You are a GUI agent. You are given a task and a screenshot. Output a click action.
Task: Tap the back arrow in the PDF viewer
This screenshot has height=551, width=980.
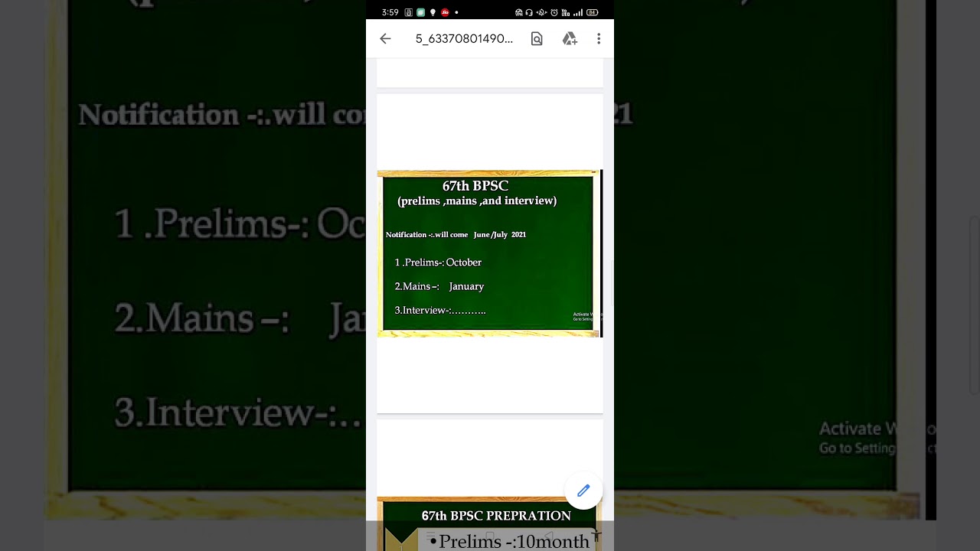coord(385,38)
